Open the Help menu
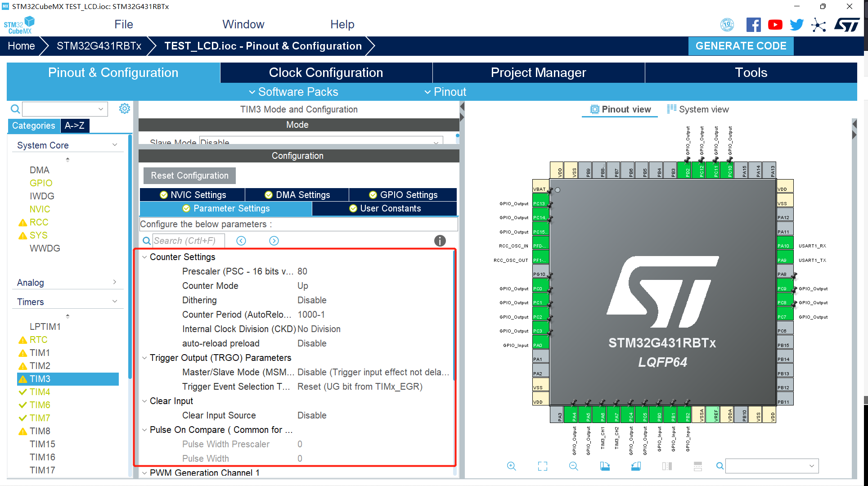The width and height of the screenshot is (868, 486). click(x=342, y=24)
